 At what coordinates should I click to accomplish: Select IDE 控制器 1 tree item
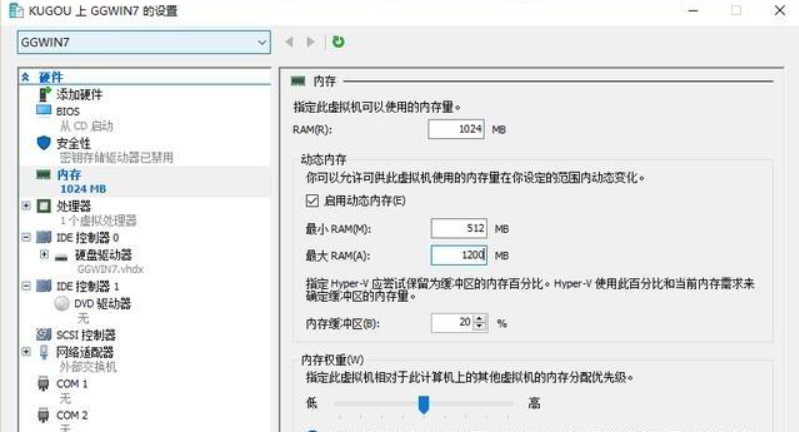[x=87, y=287]
